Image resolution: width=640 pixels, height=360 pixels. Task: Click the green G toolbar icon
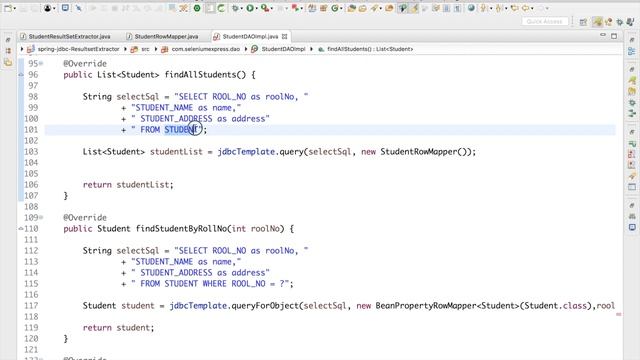[335, 8]
